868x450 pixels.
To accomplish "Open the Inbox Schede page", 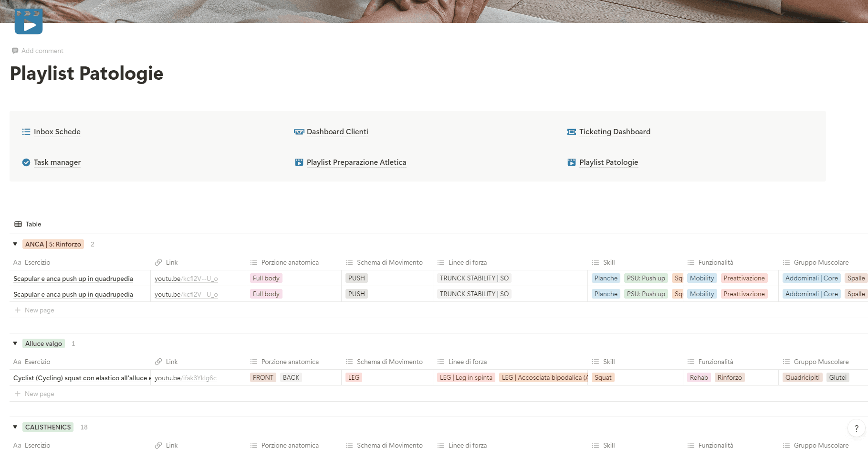I will tap(57, 131).
